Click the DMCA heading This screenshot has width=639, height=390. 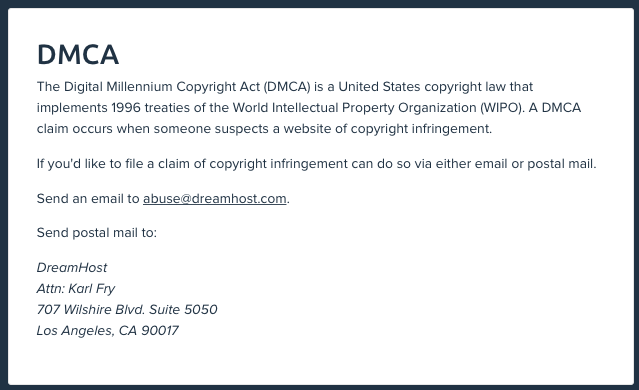[78, 55]
